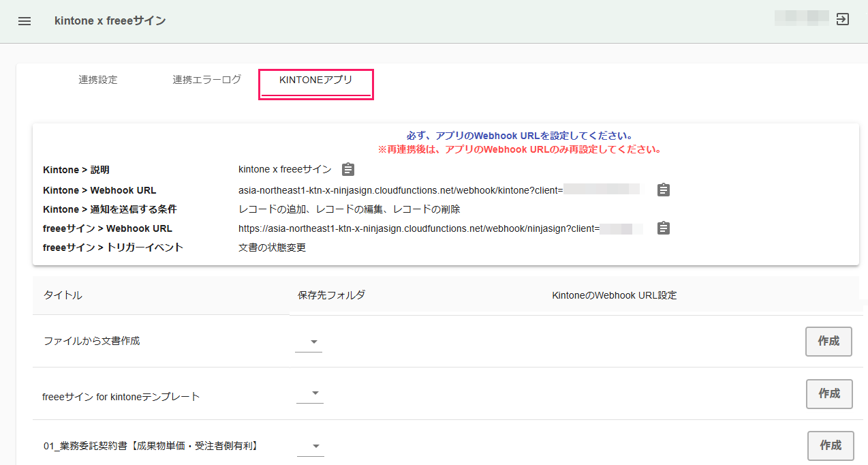Switch to the 連携設定 tab
Viewport: 868px width, 465px height.
coord(98,80)
